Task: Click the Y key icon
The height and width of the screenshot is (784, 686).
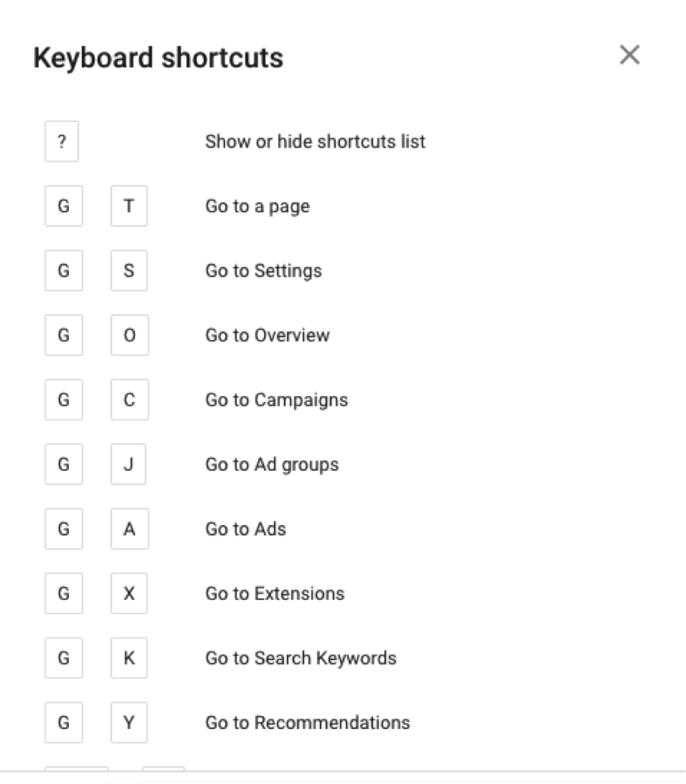Action: 129,723
